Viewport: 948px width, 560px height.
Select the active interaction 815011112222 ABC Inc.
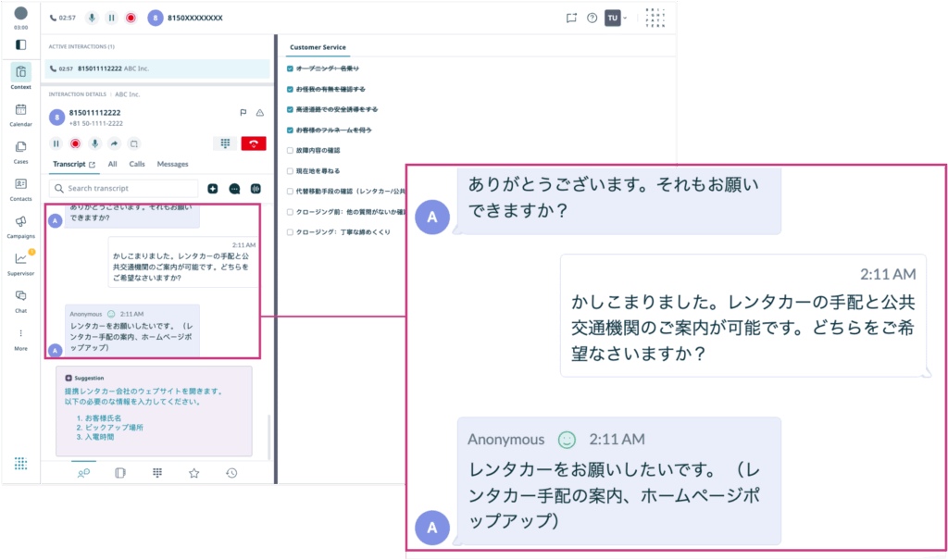point(157,68)
